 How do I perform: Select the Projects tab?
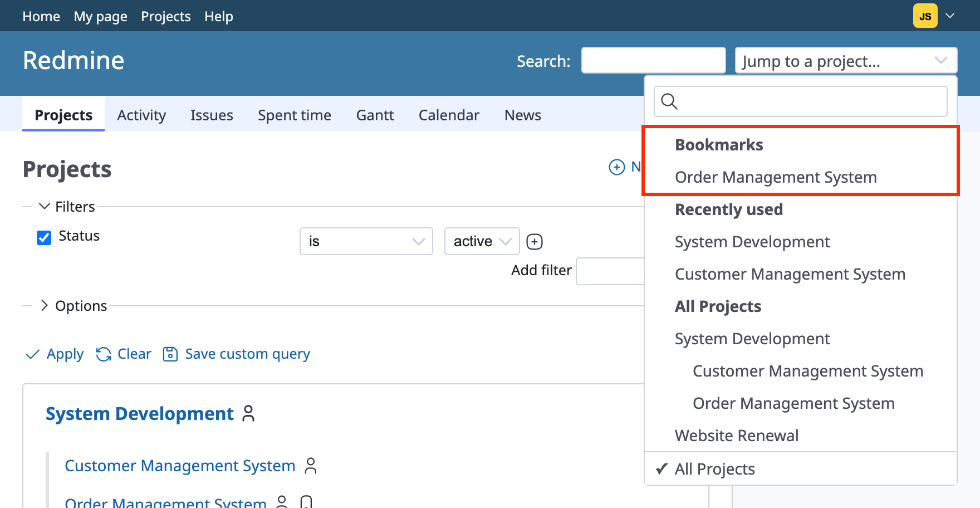[x=63, y=115]
